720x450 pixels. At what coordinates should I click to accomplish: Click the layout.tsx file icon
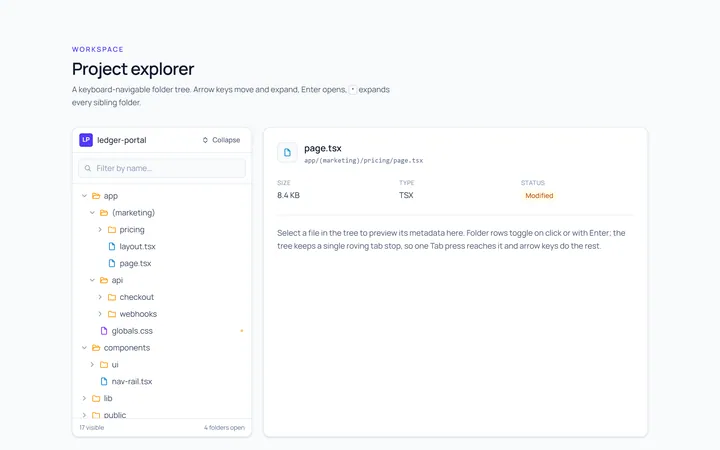coord(112,247)
